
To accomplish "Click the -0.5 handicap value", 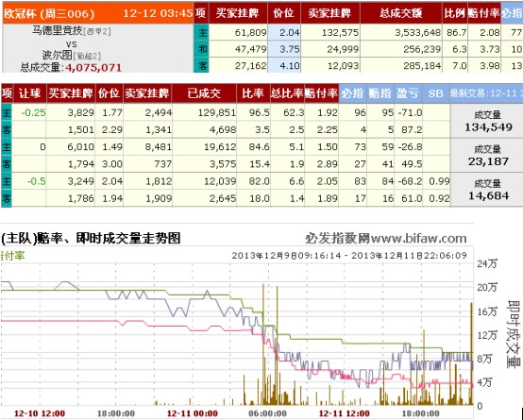I will [x=37, y=181].
